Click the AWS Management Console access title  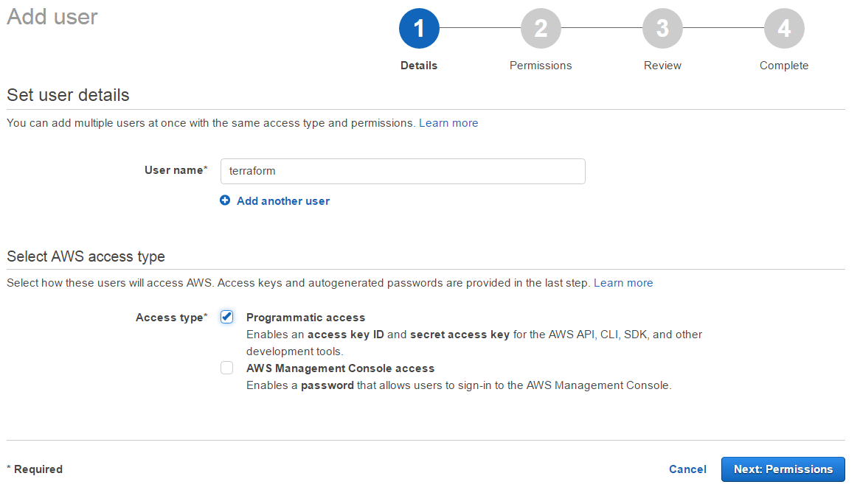[x=340, y=368]
